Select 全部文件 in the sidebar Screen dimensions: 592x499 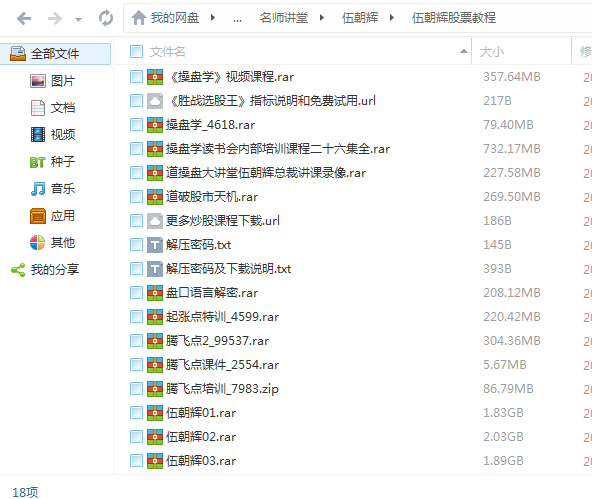56,54
